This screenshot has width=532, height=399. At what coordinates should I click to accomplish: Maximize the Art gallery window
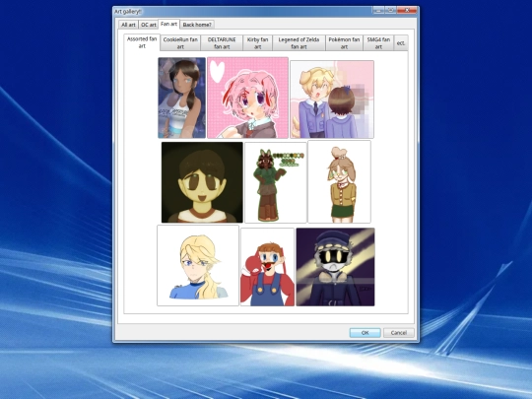pyautogui.click(x=390, y=10)
